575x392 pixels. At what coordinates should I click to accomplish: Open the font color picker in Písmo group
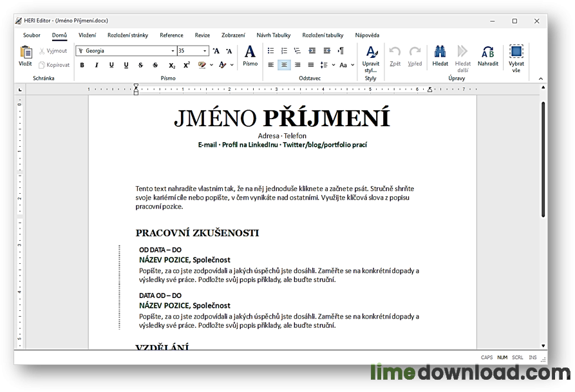coord(222,64)
